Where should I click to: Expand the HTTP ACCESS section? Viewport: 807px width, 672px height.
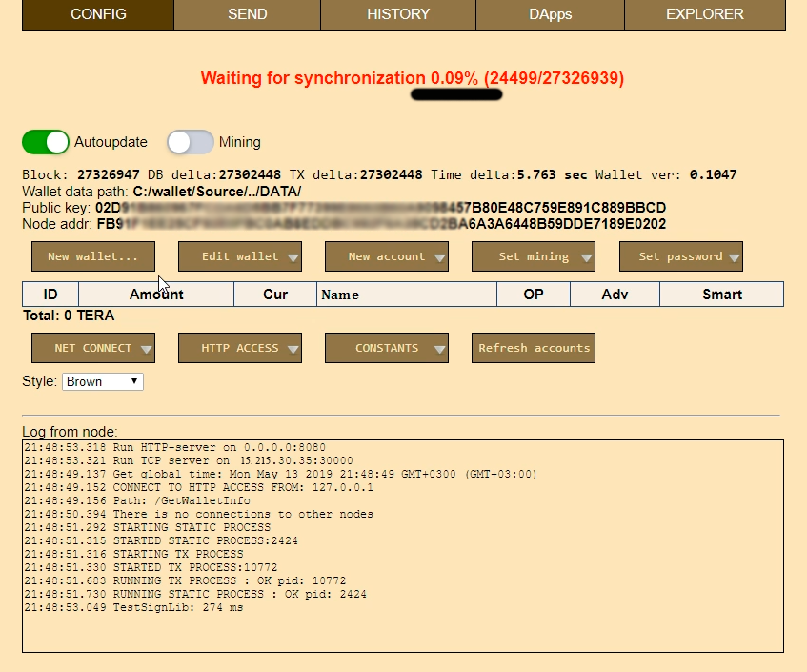click(x=240, y=348)
